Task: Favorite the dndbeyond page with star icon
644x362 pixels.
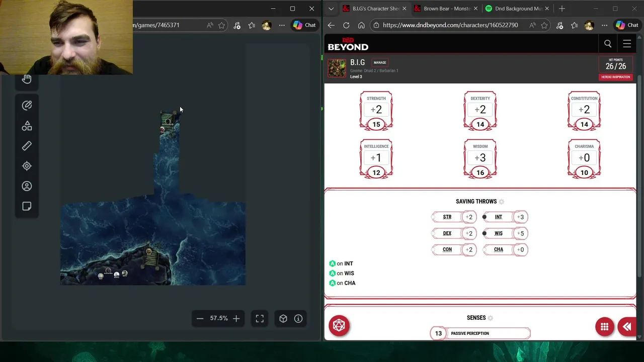Action: point(544,25)
